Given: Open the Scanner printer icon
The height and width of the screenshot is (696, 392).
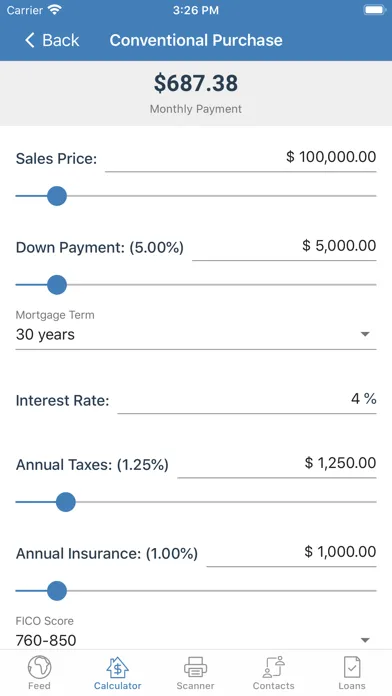Looking at the screenshot, I should (x=195, y=667).
